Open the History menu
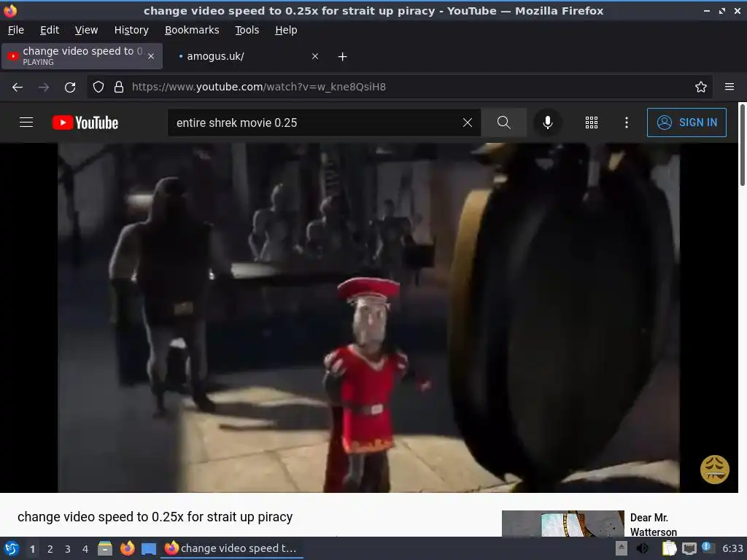Screen dimensions: 747x560 pos(131,30)
